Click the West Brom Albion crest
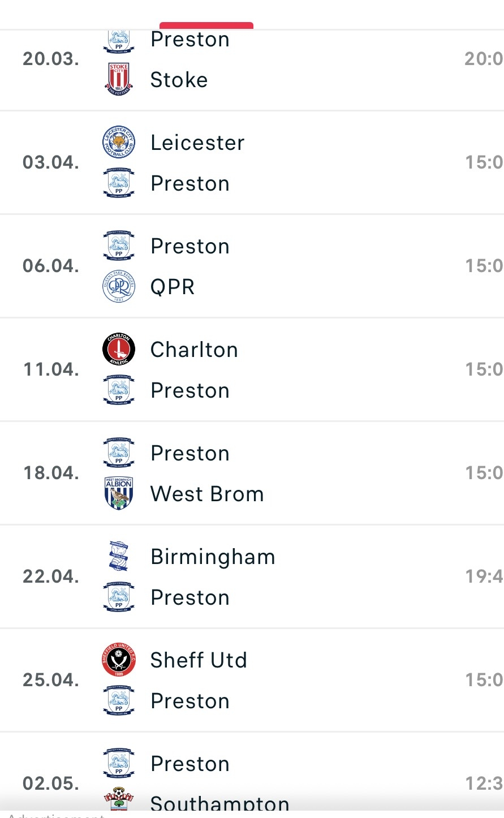 pyautogui.click(x=119, y=493)
